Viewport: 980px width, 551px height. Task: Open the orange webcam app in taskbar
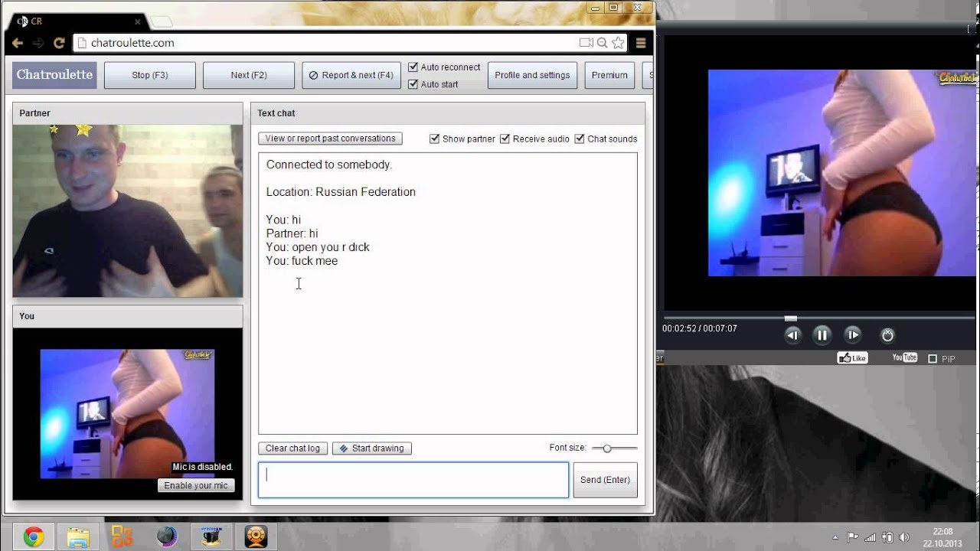click(x=256, y=537)
